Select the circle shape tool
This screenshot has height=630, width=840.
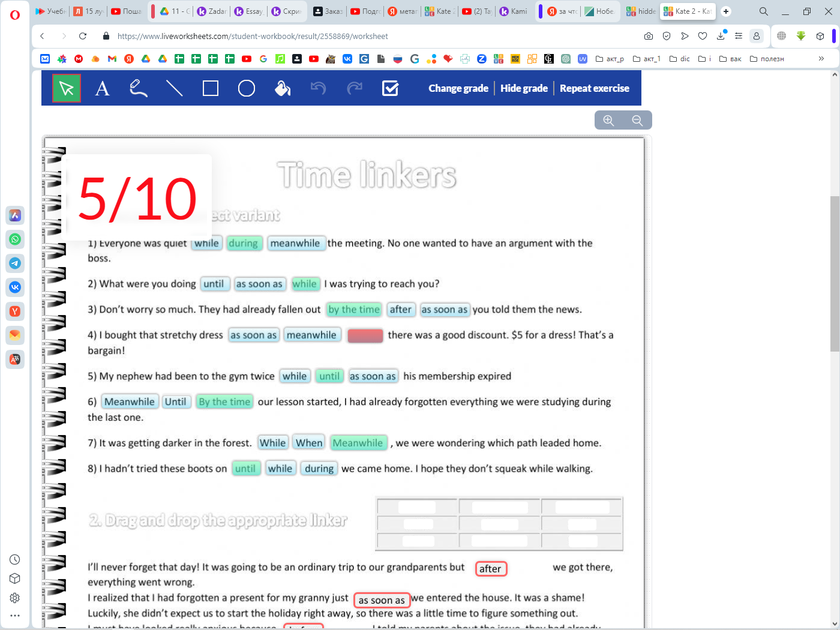247,89
